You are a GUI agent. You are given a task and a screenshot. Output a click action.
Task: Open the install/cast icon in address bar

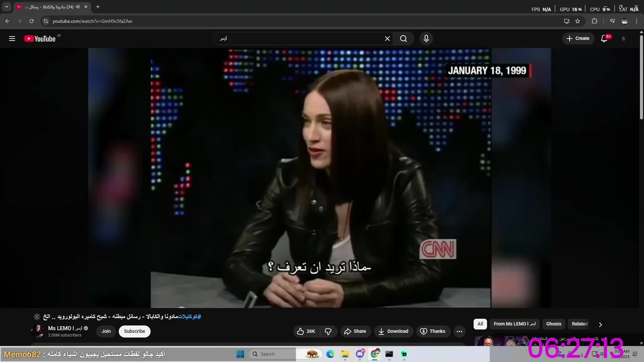567,21
